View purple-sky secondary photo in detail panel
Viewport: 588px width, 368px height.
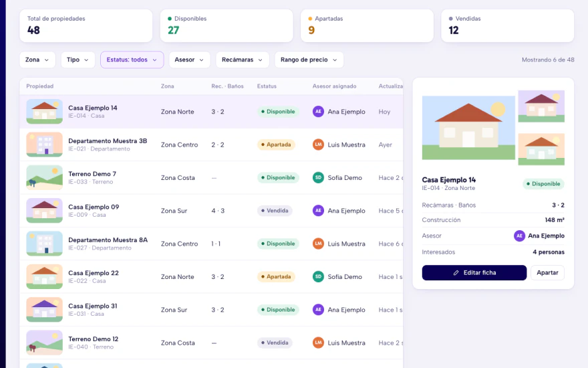(541, 106)
